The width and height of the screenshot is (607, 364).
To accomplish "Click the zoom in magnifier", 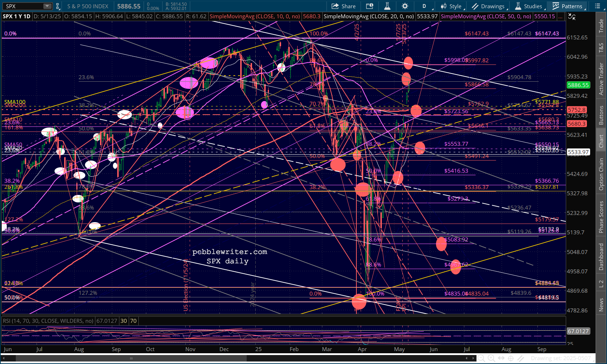I will 491,358.
